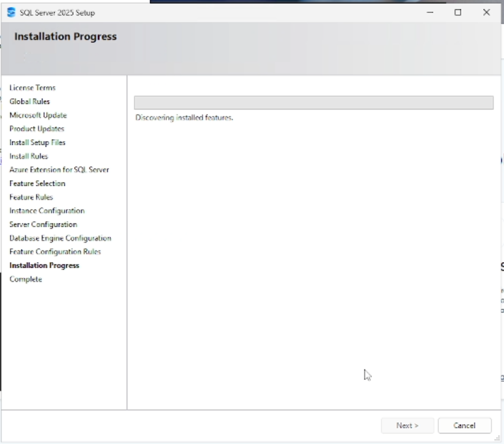
Task: Click the Next button to proceed
Action: click(x=407, y=425)
